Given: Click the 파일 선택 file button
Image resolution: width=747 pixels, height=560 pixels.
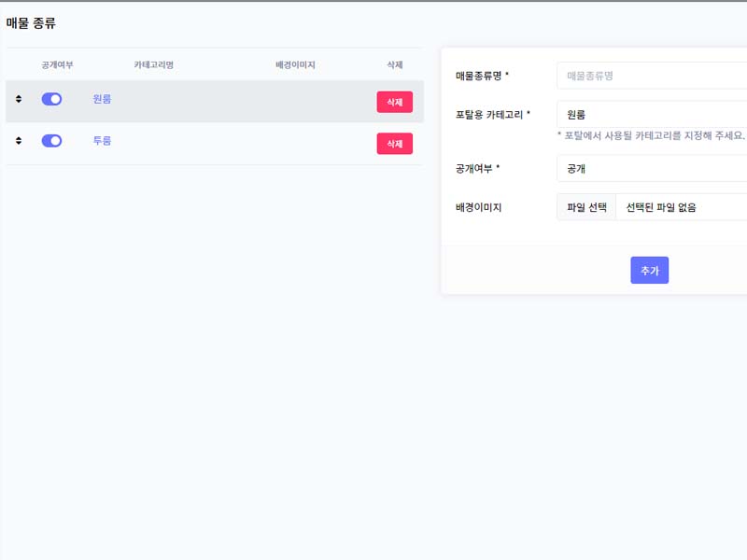Looking at the screenshot, I should point(586,207).
